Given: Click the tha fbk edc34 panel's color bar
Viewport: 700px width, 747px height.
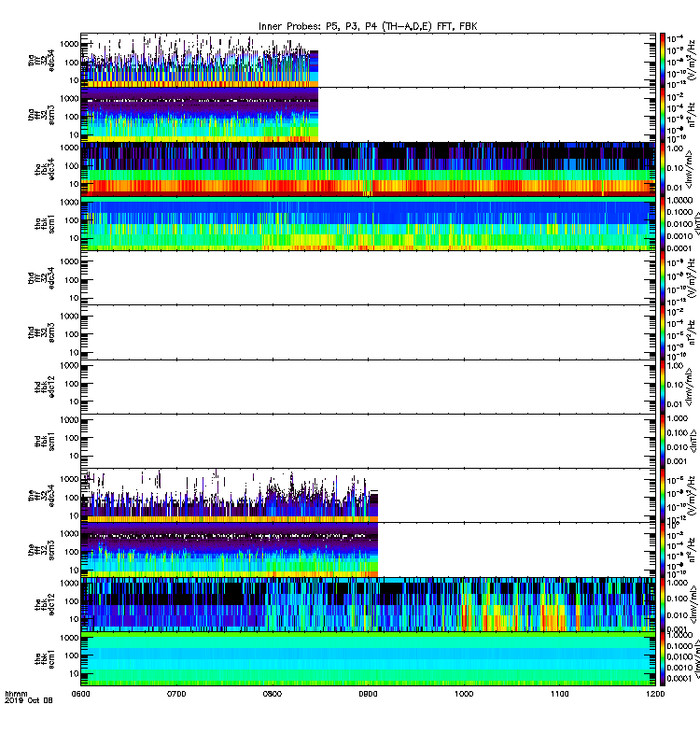Looking at the screenshot, I should (x=663, y=169).
